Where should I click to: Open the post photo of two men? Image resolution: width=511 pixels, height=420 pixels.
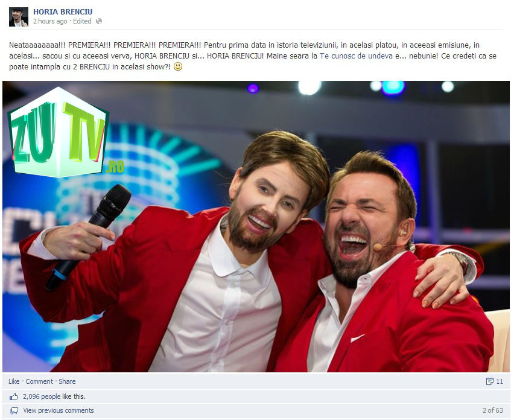[256, 227]
